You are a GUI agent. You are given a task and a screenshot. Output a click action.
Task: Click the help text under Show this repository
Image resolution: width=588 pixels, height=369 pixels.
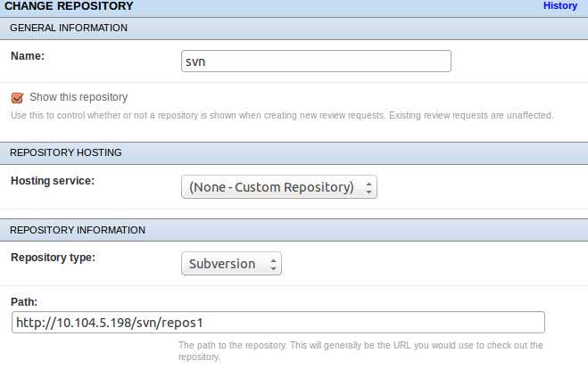(282, 115)
